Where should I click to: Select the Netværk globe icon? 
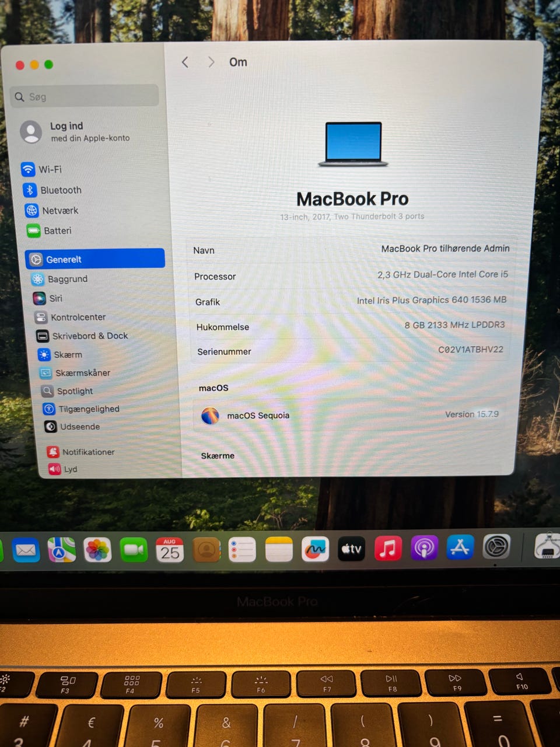(32, 210)
